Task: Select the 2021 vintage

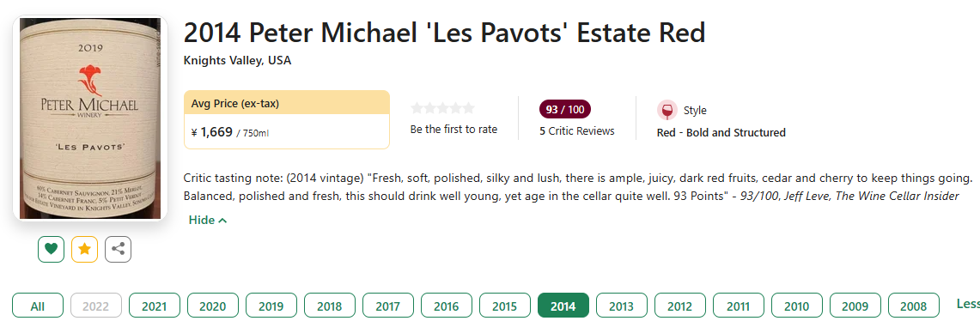Action: click(x=155, y=306)
